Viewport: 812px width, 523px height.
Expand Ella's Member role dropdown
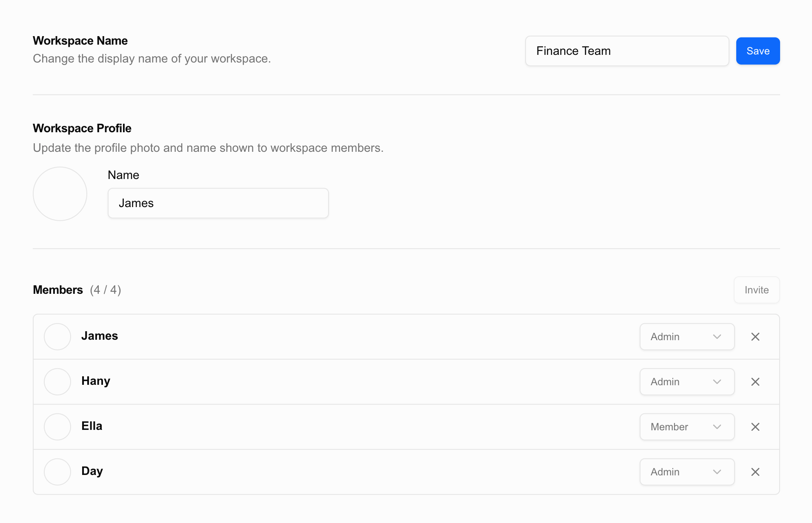click(x=687, y=427)
